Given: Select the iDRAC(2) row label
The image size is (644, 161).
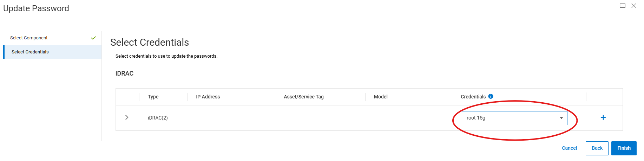Looking at the screenshot, I should [x=158, y=118].
